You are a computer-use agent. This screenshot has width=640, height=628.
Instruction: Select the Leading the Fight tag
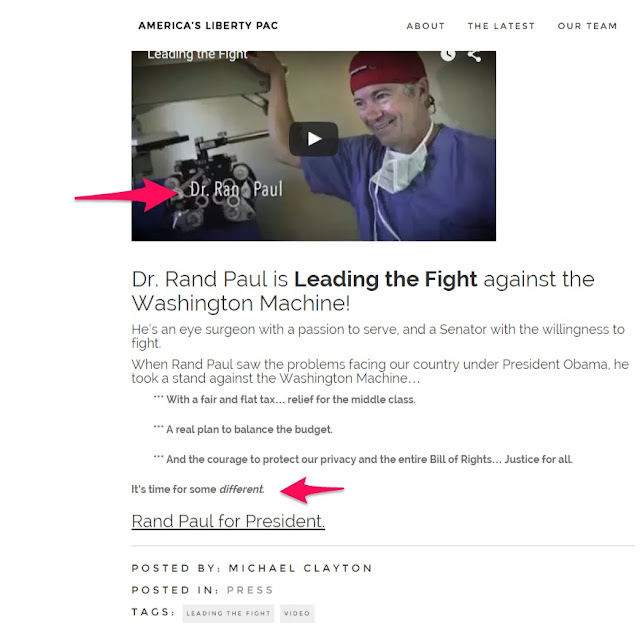[228, 613]
